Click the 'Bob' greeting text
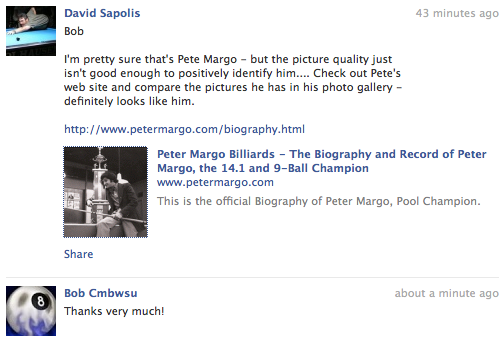 [74, 31]
